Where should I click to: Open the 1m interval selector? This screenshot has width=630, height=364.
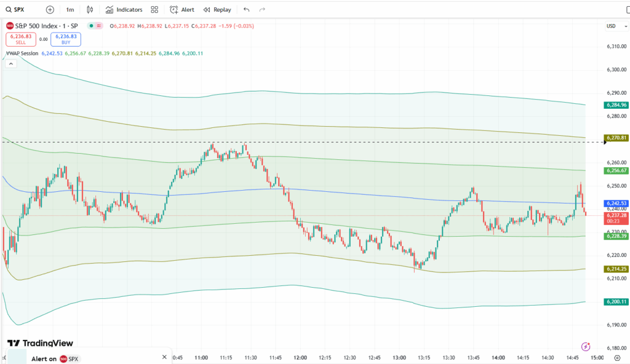tap(70, 10)
